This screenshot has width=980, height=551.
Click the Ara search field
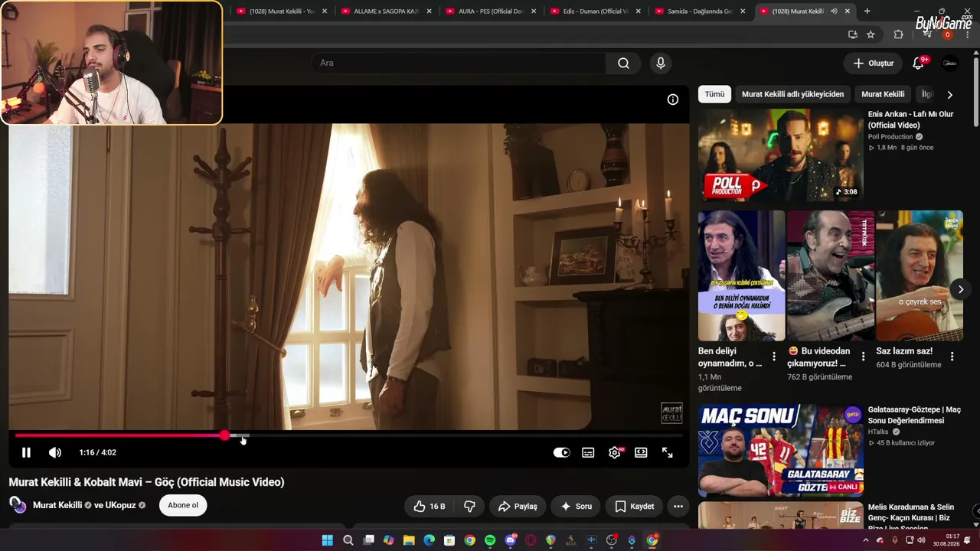pyautogui.click(x=459, y=63)
